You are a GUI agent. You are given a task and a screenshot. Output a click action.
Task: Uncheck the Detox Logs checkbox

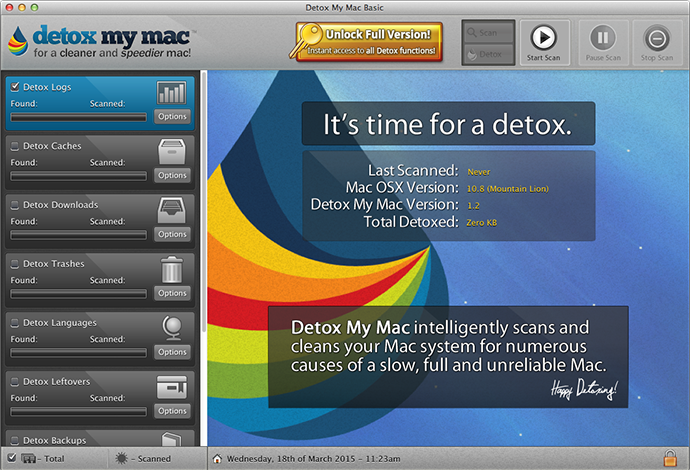click(x=15, y=87)
